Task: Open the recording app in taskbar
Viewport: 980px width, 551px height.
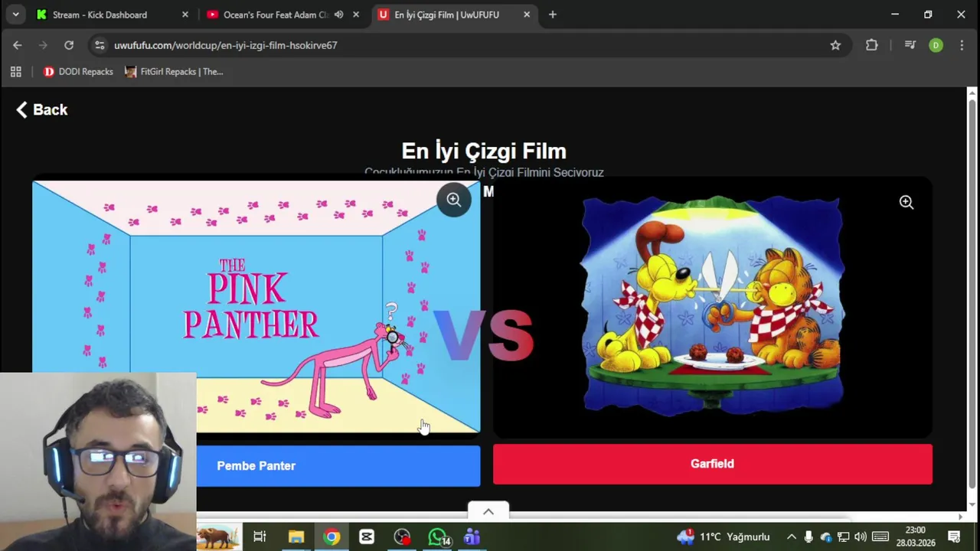Action: coord(402,537)
